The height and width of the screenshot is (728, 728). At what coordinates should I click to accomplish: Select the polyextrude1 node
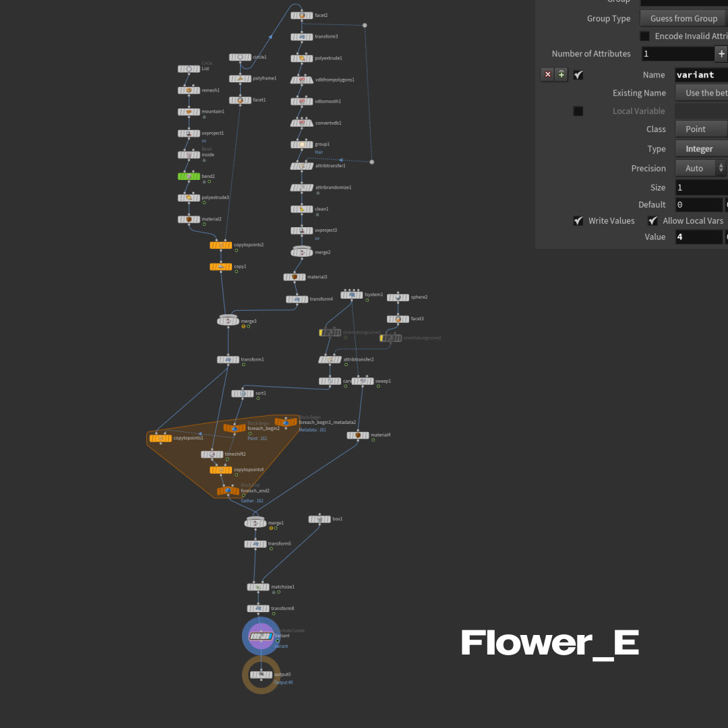302,59
